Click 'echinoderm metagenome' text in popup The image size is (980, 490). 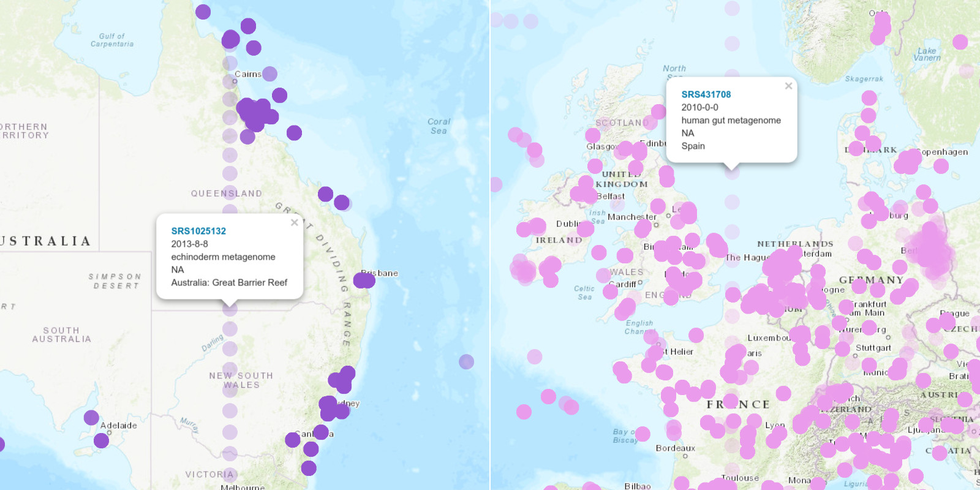[223, 257]
